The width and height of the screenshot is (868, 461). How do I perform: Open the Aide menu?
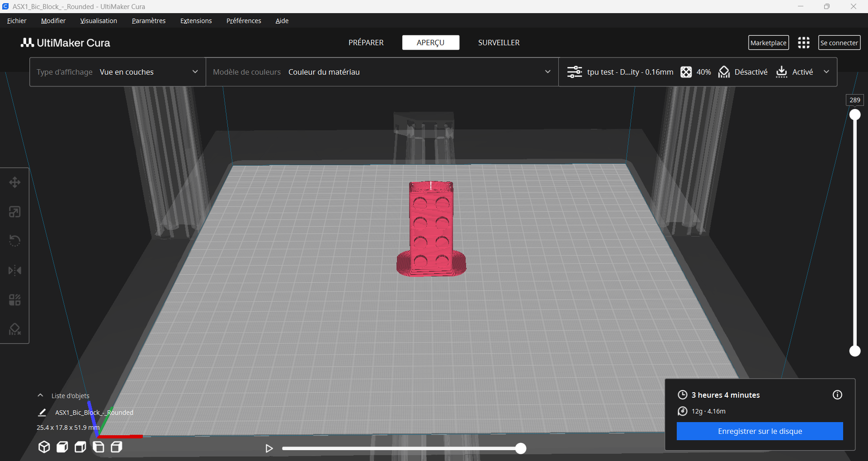pos(282,21)
